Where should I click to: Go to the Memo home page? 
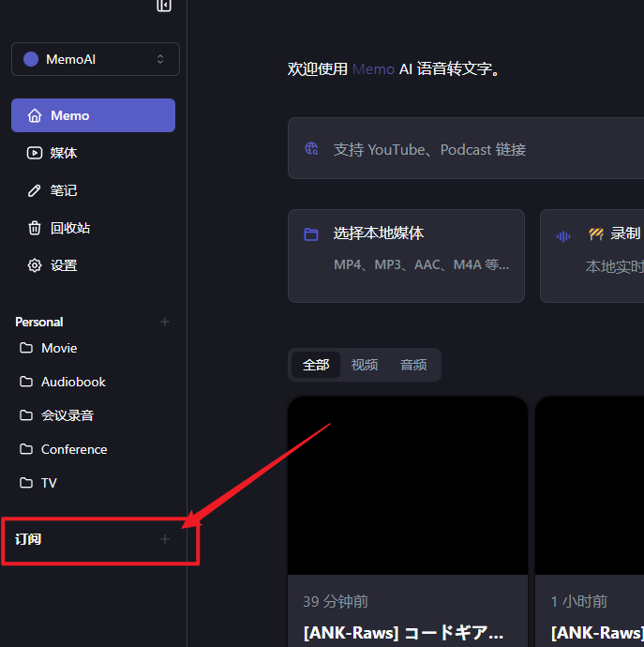pyautogui.click(x=93, y=115)
